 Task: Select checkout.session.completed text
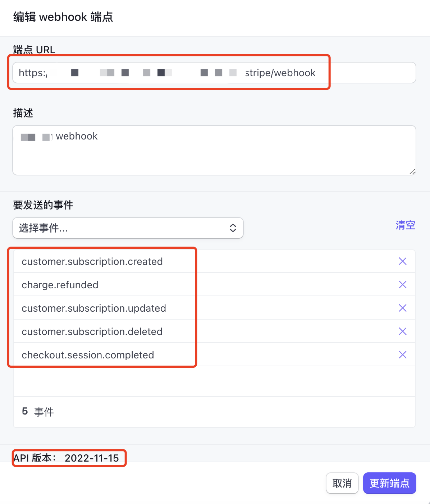[88, 355]
